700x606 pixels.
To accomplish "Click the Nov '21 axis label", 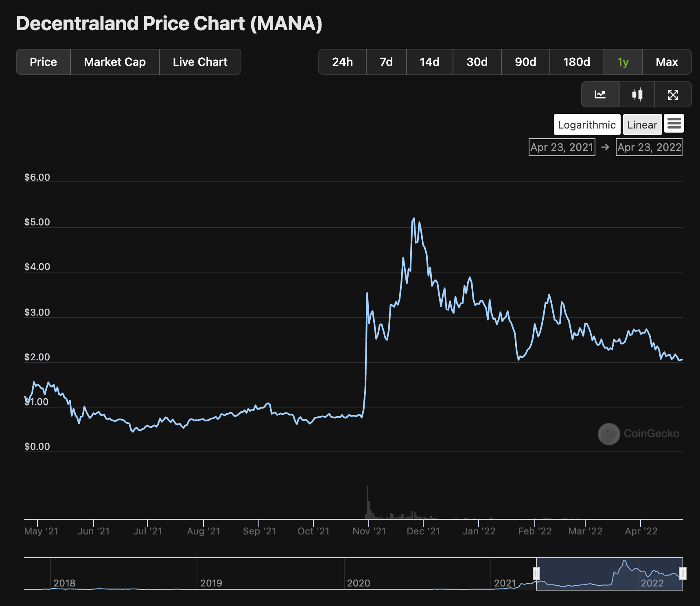I will [x=369, y=531].
